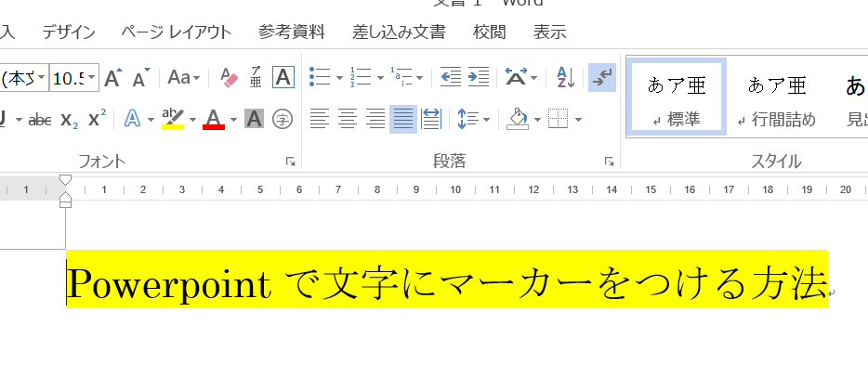This screenshot has height=390, width=868.
Task: Open the Numbering dropdown arrow
Action: click(x=380, y=78)
